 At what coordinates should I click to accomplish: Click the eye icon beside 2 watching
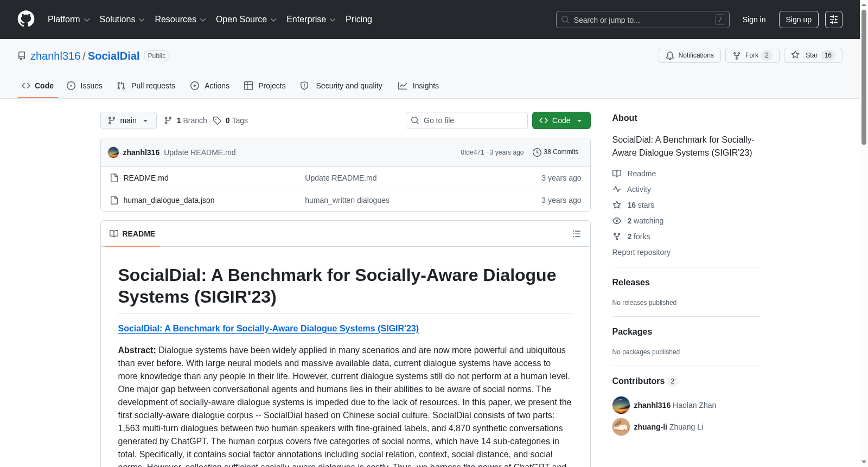pos(617,221)
